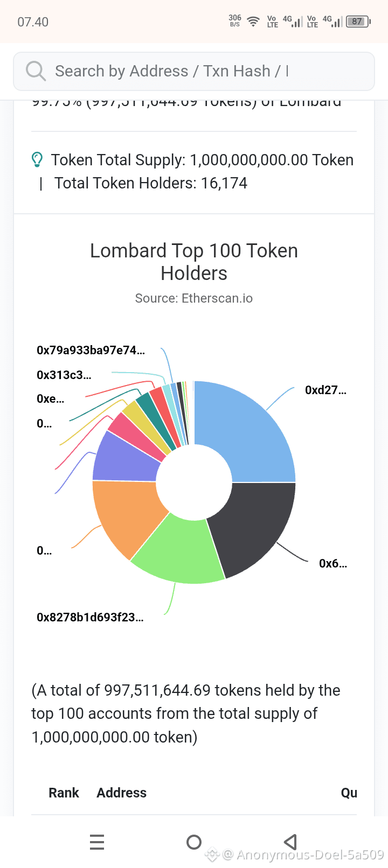Click the 0x313c3 chart label
The height and width of the screenshot is (868, 388).
tap(64, 375)
